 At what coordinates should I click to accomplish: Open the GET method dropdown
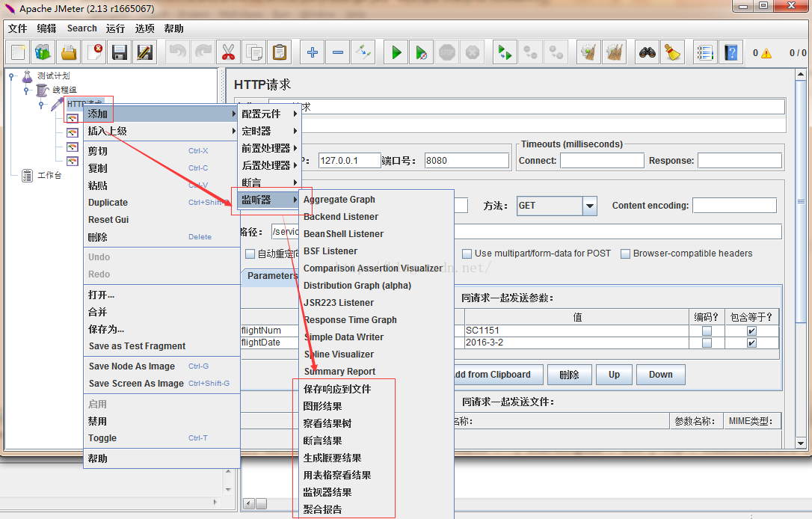[x=589, y=206]
